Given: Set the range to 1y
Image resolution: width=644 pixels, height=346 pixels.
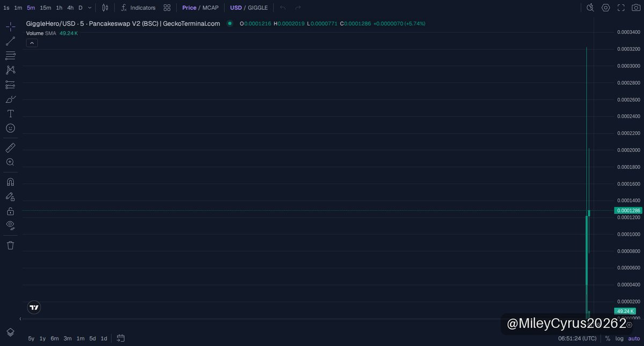Looking at the screenshot, I should [43, 338].
